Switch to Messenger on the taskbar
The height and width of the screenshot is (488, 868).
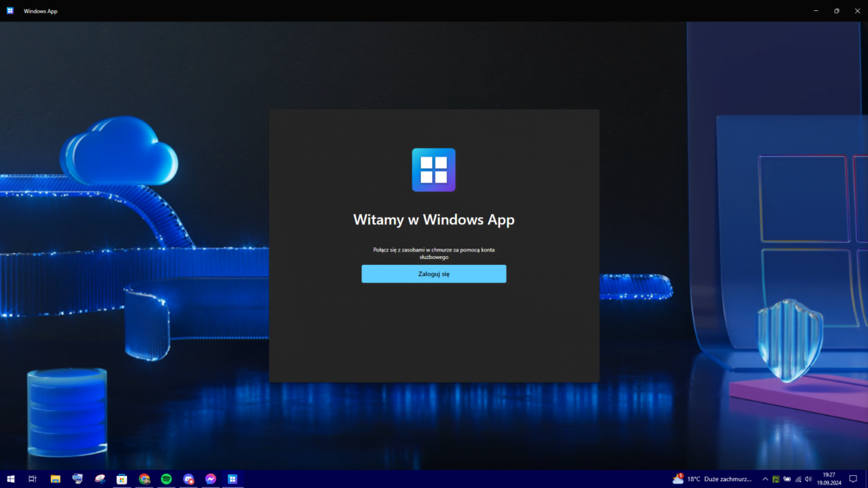pos(211,479)
